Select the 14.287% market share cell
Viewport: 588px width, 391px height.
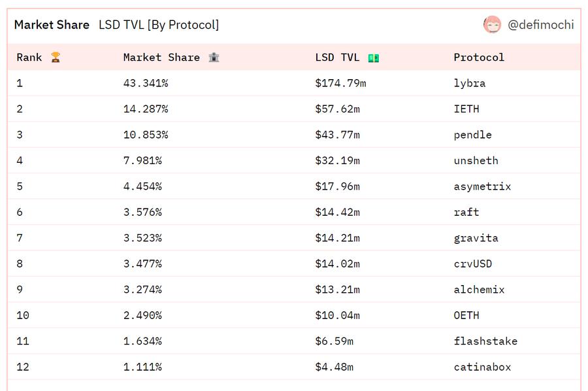click(x=146, y=109)
